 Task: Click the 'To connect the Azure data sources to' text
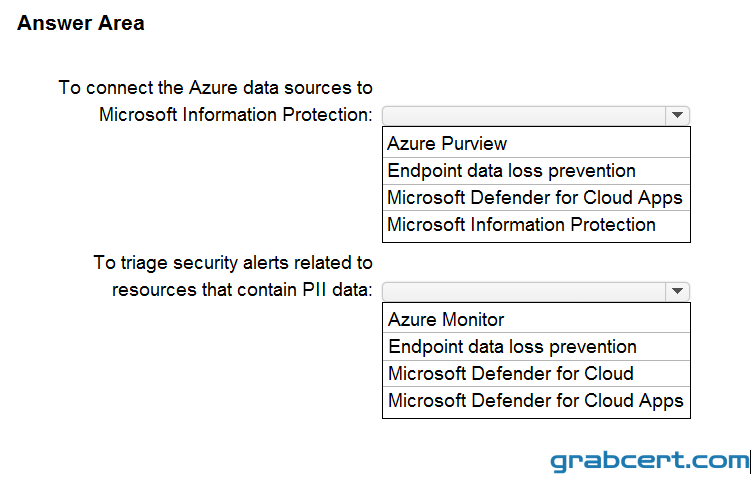(216, 88)
